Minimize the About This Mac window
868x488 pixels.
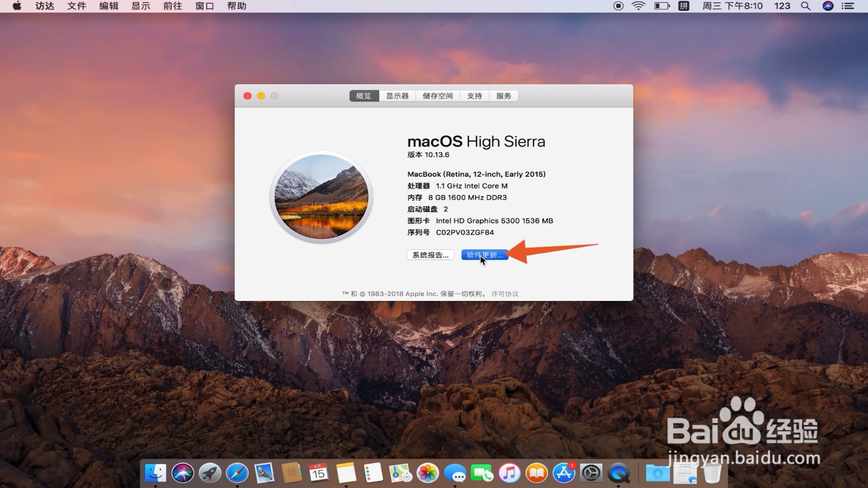261,96
